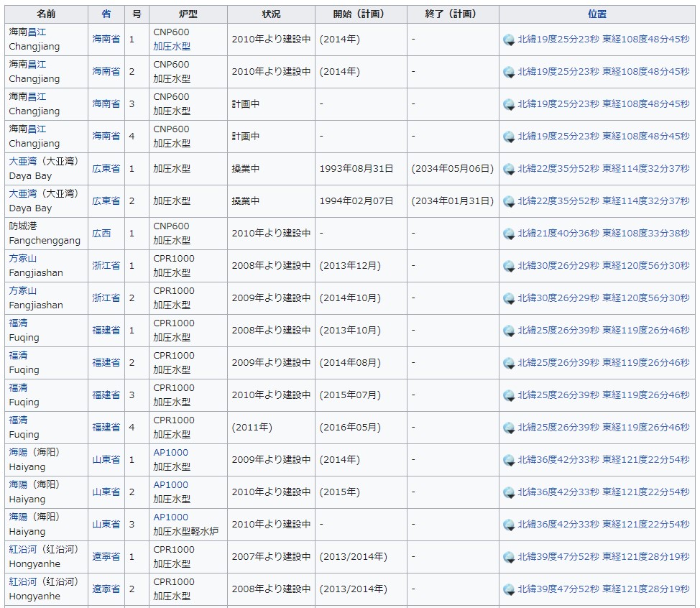The image size is (700, 608).
Task: Click globe icon in Changjiang unit 1 row
Action: 509,40
